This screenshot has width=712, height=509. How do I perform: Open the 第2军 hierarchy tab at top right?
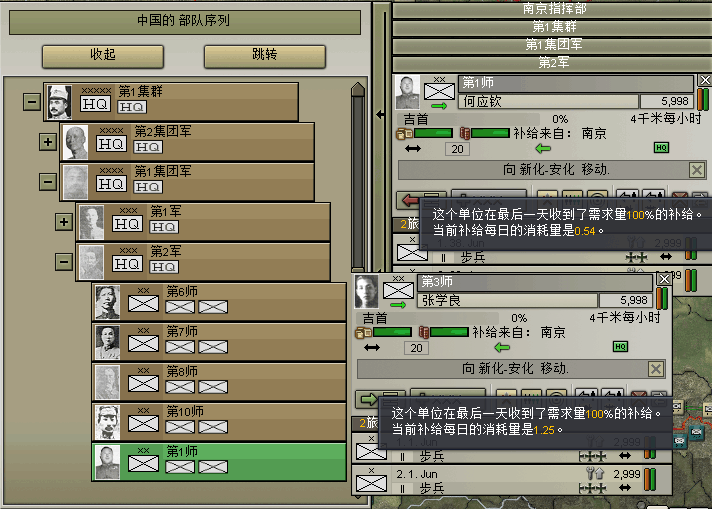pos(554,62)
